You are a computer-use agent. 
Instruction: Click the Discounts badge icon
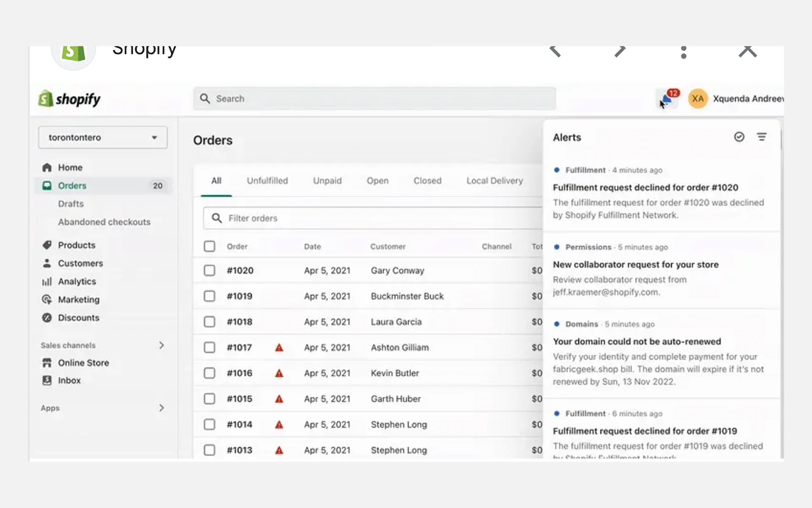click(47, 317)
